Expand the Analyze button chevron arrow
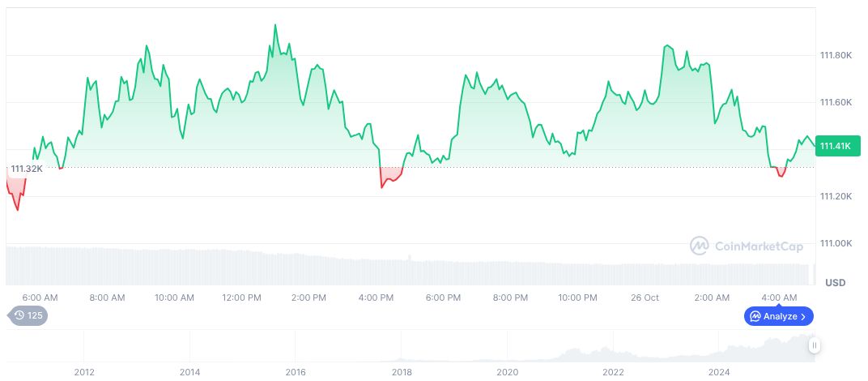868x381 pixels. (x=803, y=316)
